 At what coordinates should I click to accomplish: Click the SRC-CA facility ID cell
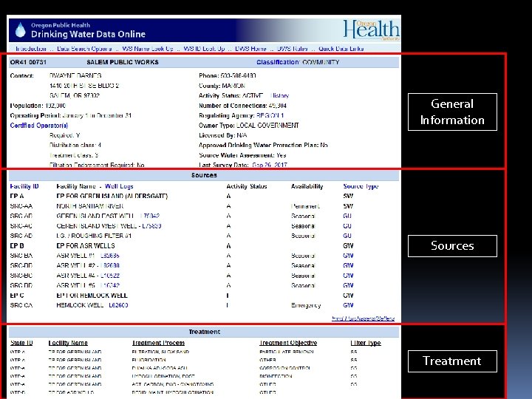(21, 305)
